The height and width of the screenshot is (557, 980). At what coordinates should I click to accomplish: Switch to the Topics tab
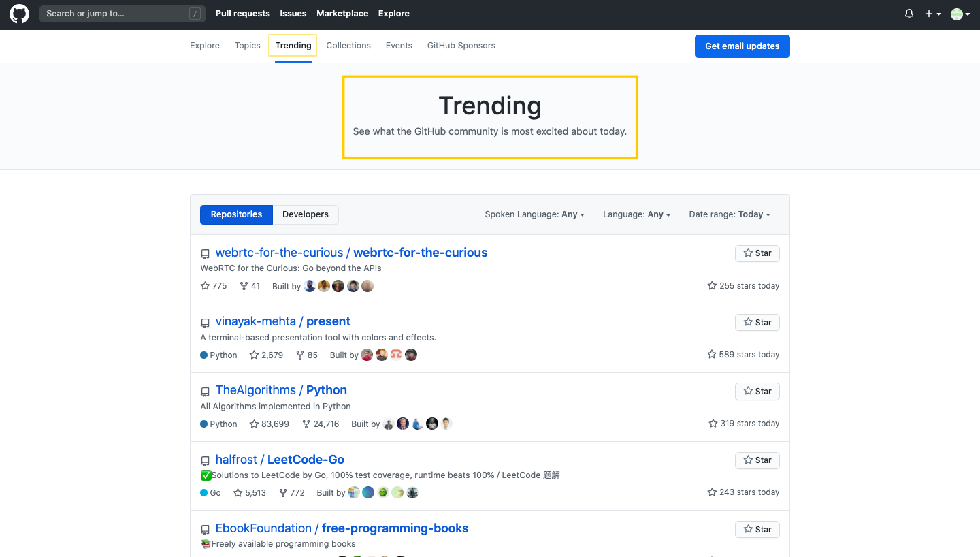[247, 45]
